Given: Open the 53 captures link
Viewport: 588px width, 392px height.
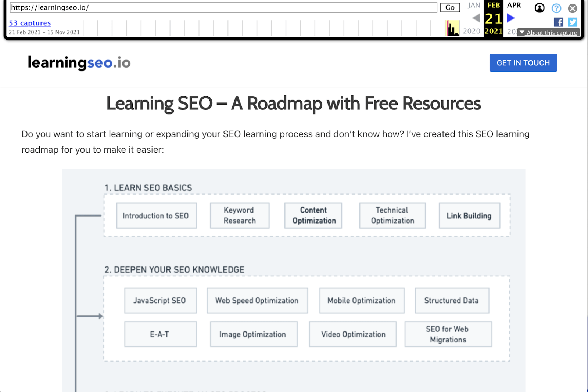Looking at the screenshot, I should point(30,23).
